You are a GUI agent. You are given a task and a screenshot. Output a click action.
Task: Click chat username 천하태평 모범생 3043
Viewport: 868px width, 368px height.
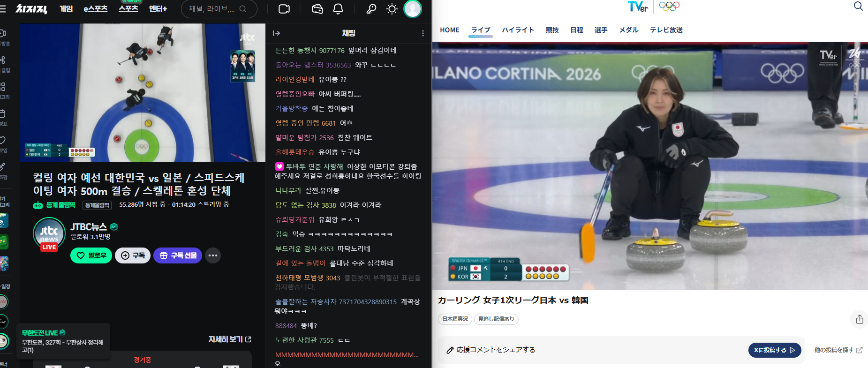coord(308,278)
